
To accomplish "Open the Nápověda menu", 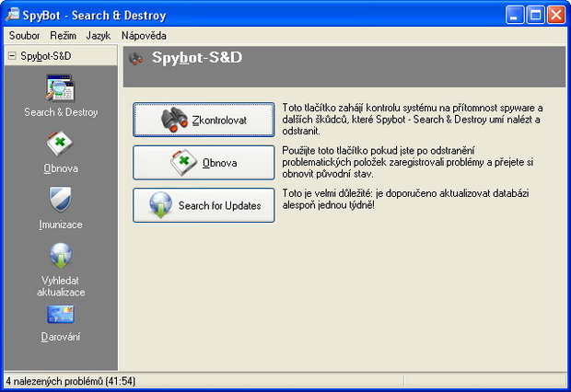I will coord(144,36).
